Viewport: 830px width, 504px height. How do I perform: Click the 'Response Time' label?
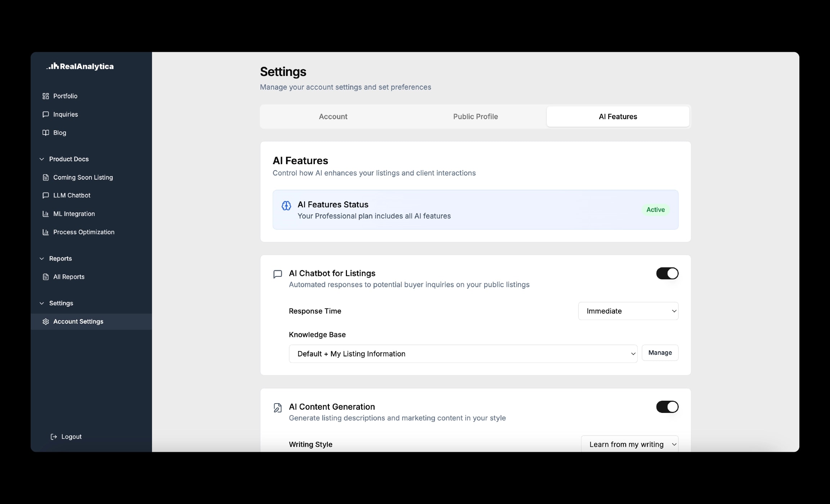coord(315,311)
